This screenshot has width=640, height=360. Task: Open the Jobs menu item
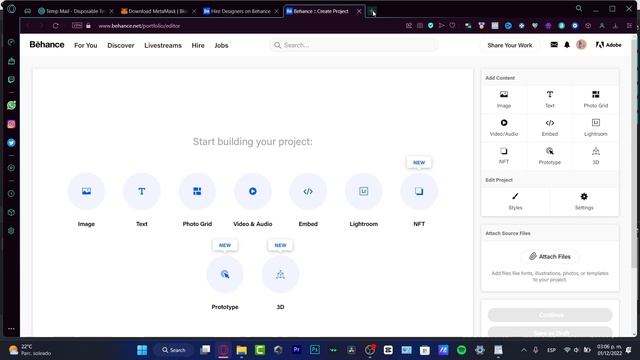(x=221, y=45)
